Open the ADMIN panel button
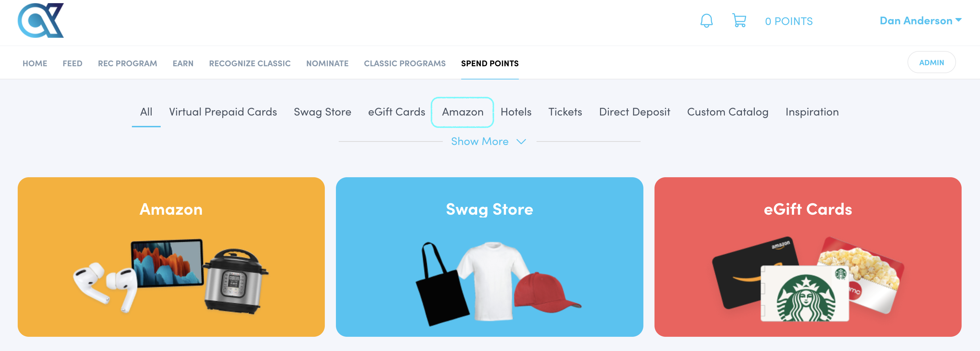 coord(931,62)
